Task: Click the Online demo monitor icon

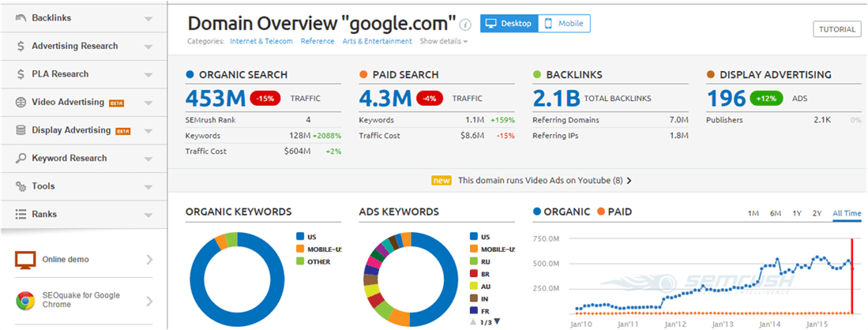Action: [25, 259]
